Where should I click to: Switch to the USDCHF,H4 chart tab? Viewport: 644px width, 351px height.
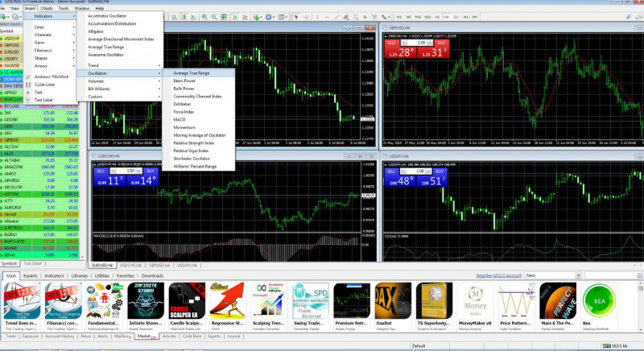(x=131, y=266)
